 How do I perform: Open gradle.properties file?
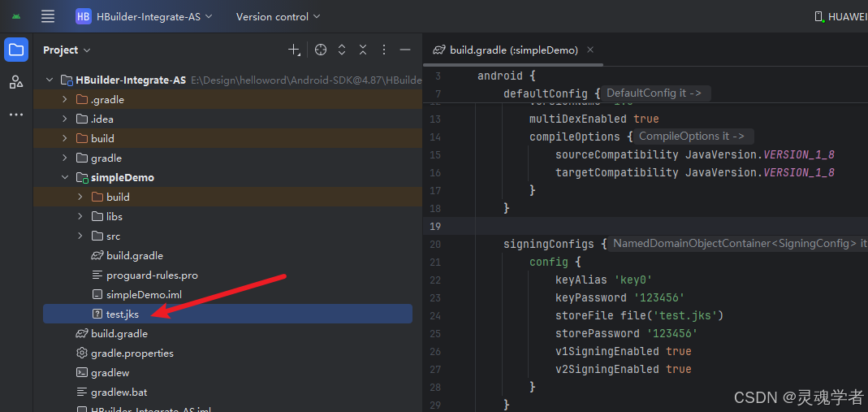(132, 353)
